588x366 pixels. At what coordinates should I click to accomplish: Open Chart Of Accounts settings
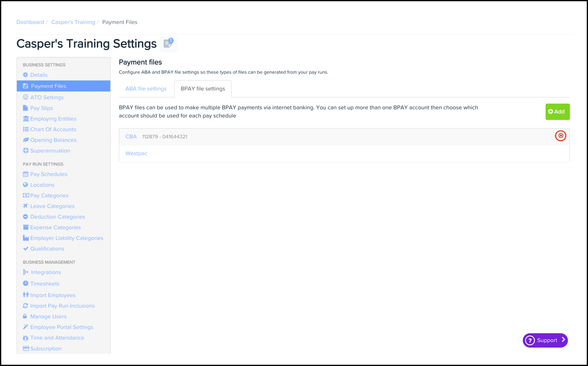tap(53, 129)
